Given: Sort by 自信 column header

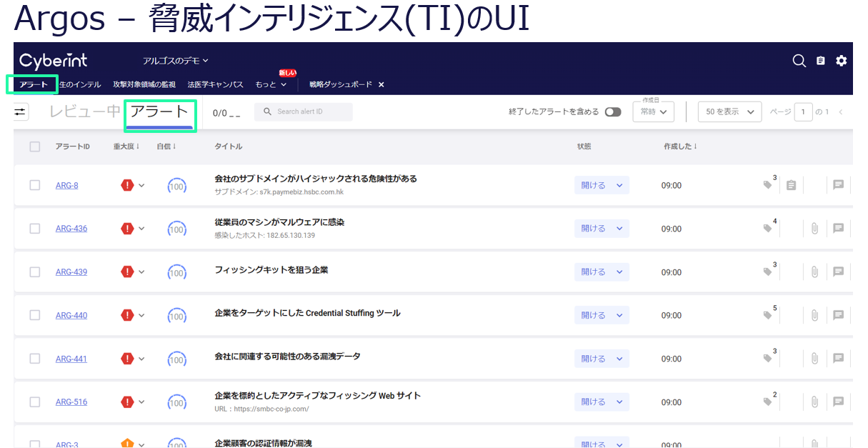Looking at the screenshot, I should point(166,146).
